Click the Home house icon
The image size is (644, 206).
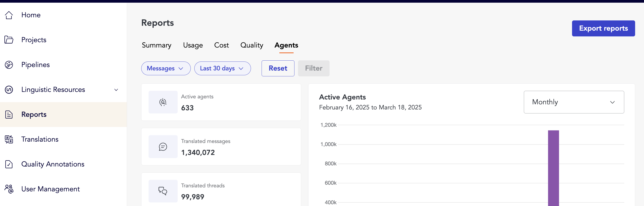pyautogui.click(x=9, y=15)
